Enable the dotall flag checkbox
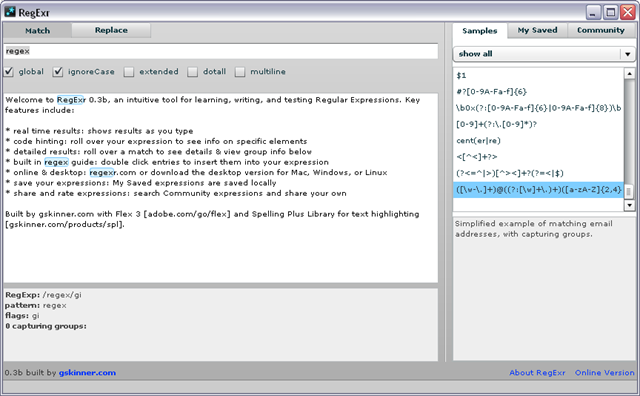The height and width of the screenshot is (396, 640). pos(192,72)
